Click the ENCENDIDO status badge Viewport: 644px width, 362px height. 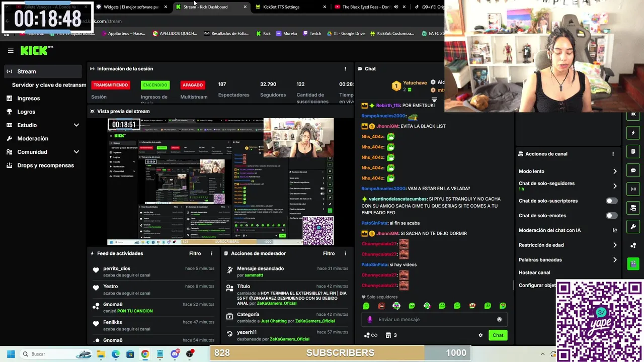[155, 85]
